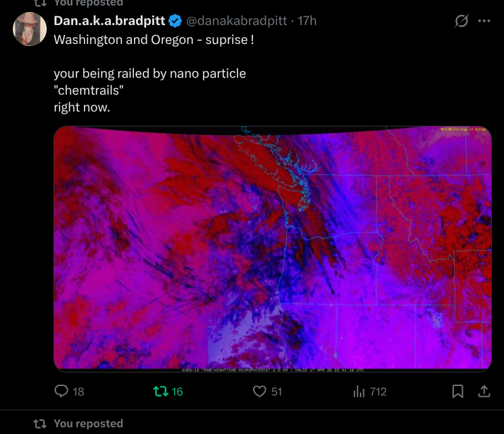Click the display name Dan.a.k.a.bradpitt
The width and height of the screenshot is (504, 434).
tap(110, 21)
